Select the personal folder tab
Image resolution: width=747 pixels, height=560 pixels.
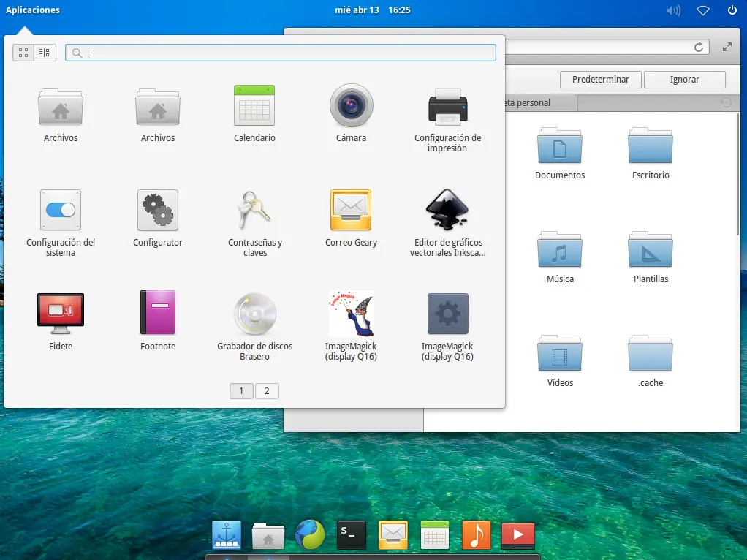(539, 103)
